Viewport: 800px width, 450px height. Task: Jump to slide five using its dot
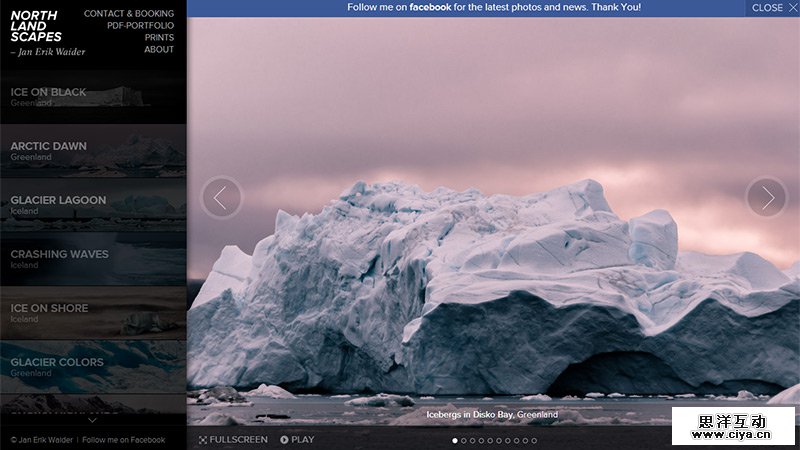pyautogui.click(x=490, y=441)
